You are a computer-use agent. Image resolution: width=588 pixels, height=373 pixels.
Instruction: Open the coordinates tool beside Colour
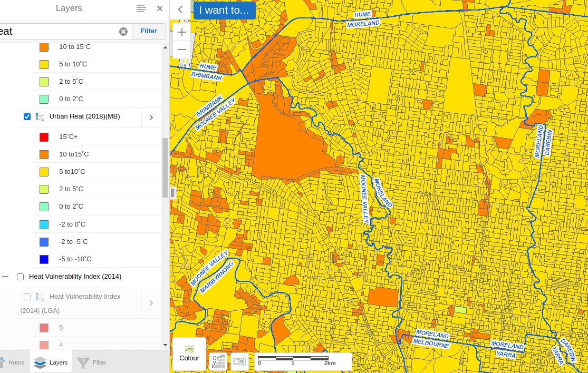click(x=218, y=361)
